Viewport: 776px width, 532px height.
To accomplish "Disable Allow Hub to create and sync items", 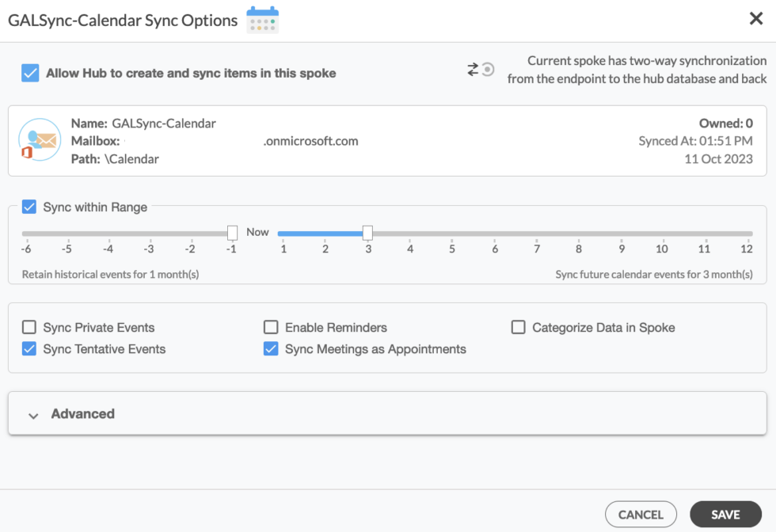I will (29, 71).
